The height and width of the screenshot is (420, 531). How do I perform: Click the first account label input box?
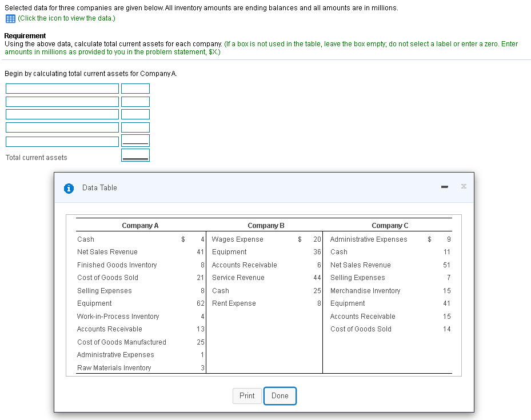coord(62,88)
